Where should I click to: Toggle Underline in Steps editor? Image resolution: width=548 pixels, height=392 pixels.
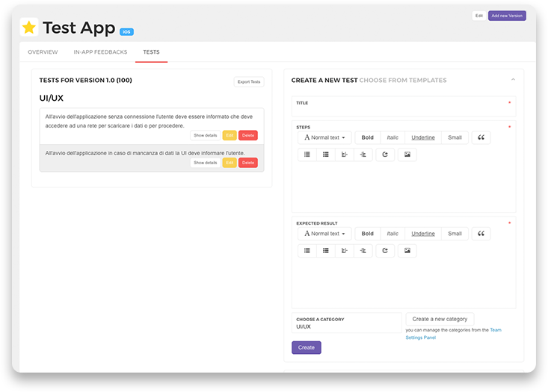(423, 137)
